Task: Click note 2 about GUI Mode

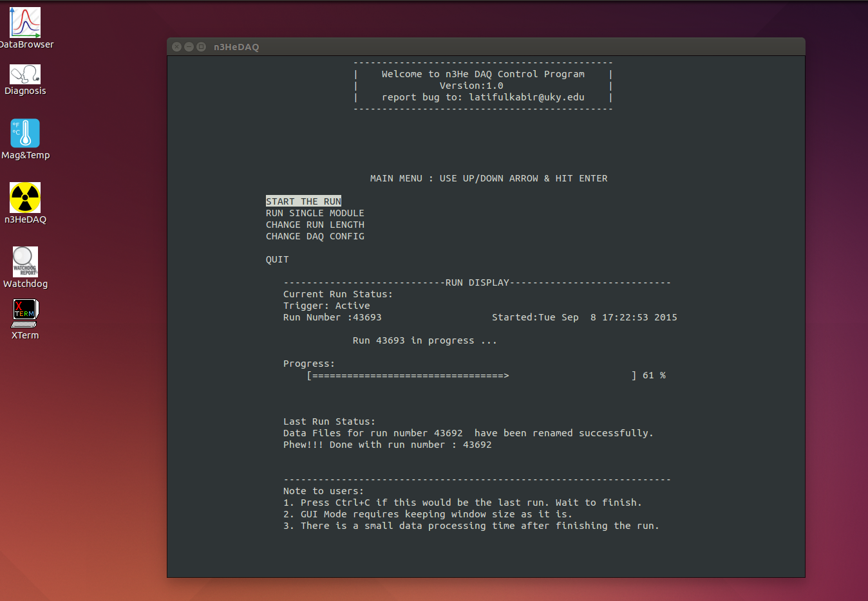Action: point(428,514)
